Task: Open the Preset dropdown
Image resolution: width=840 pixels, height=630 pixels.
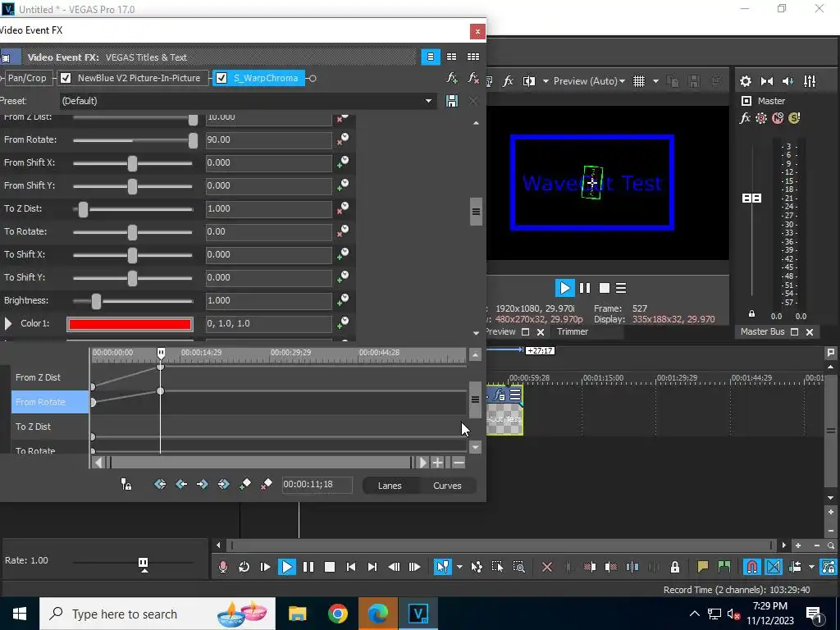Action: pos(428,101)
